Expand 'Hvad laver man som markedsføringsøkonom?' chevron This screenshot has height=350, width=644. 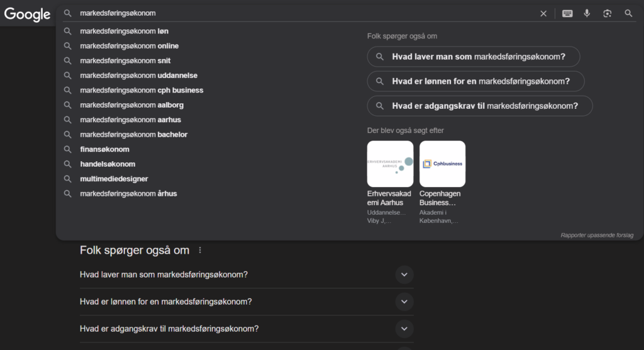click(404, 274)
